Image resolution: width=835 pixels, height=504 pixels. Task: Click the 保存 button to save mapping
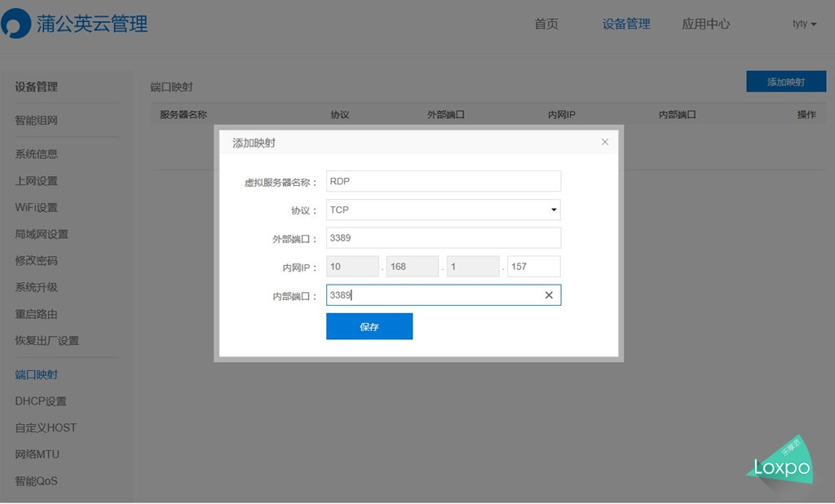[x=369, y=325]
